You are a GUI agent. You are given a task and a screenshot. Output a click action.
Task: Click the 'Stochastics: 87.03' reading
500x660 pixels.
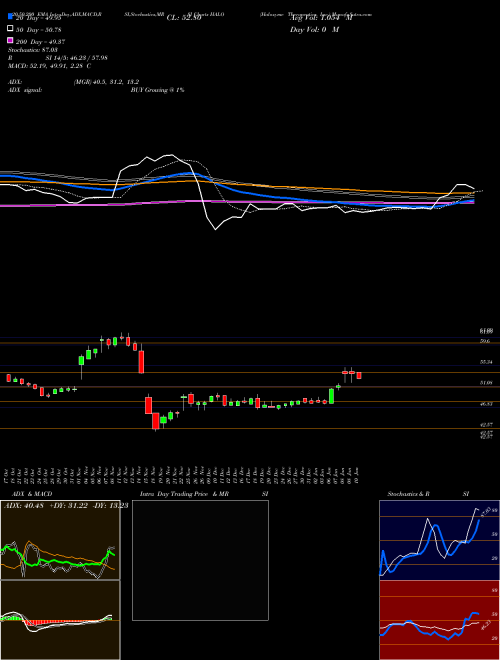coord(33,50)
